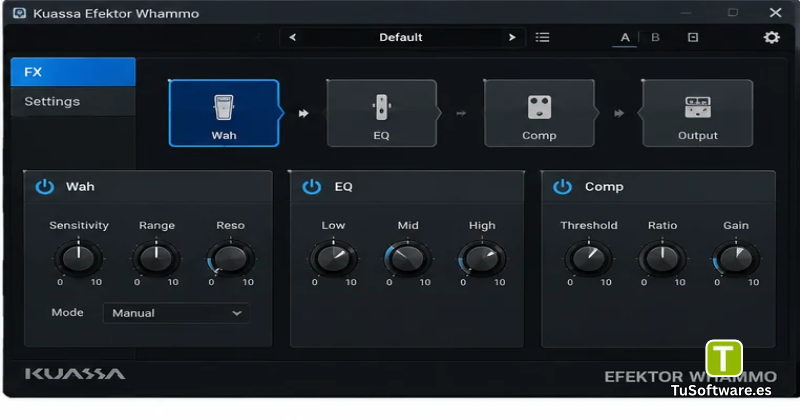800x420 pixels.
Task: Click the arrow between Wah and EQ
Action: (x=304, y=113)
